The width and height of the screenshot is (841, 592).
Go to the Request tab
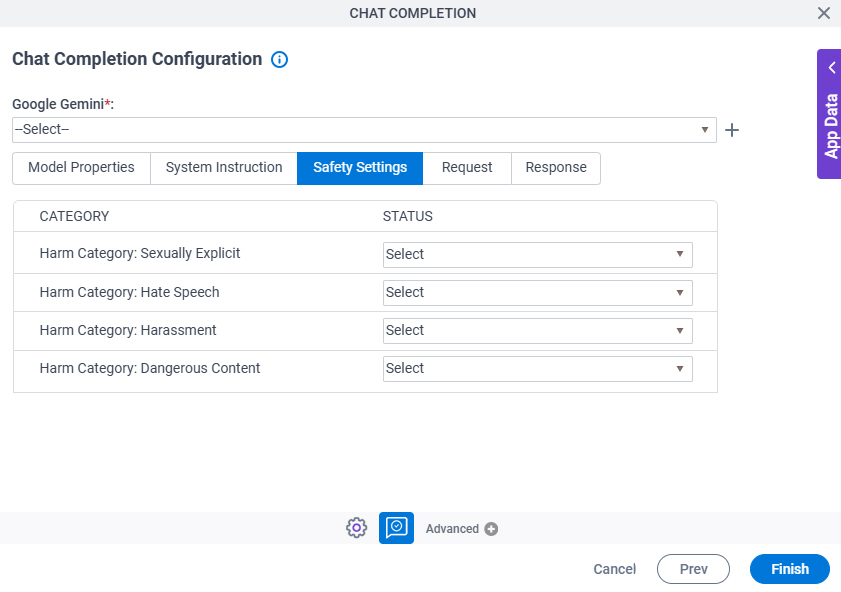[x=467, y=168]
